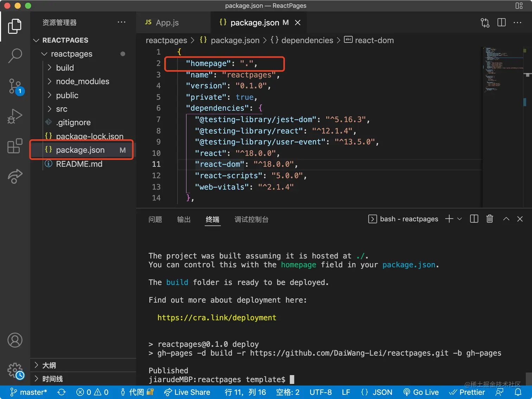Click the cra.link/deployment URL in terminal

pos(217,318)
